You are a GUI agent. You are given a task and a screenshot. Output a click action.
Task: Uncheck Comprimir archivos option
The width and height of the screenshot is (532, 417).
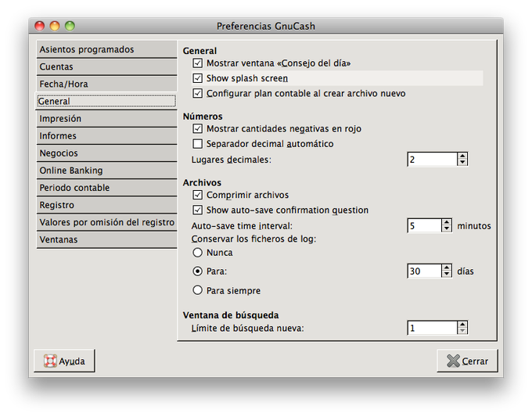tap(197, 195)
